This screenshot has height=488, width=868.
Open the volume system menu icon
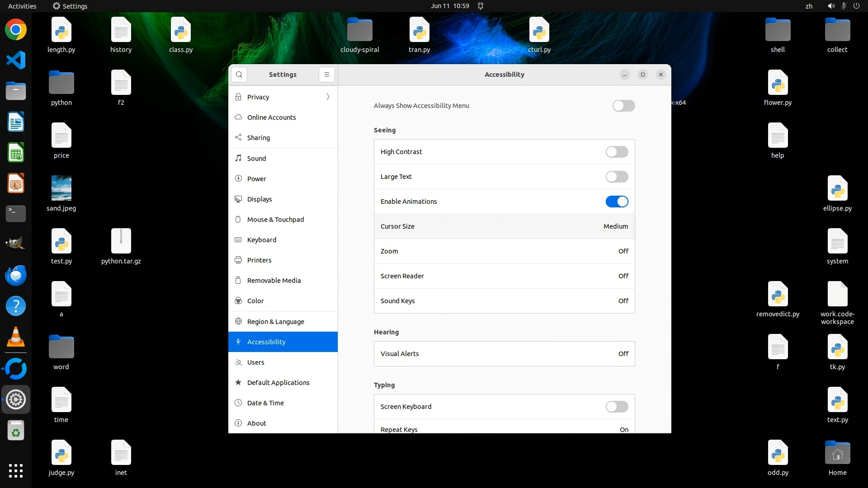(831, 6)
